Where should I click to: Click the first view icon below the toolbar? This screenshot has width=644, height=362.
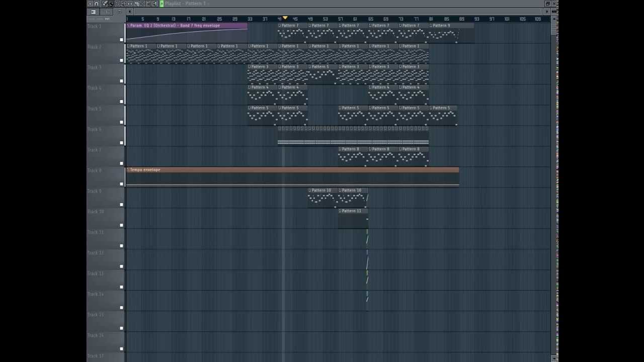pos(93,12)
